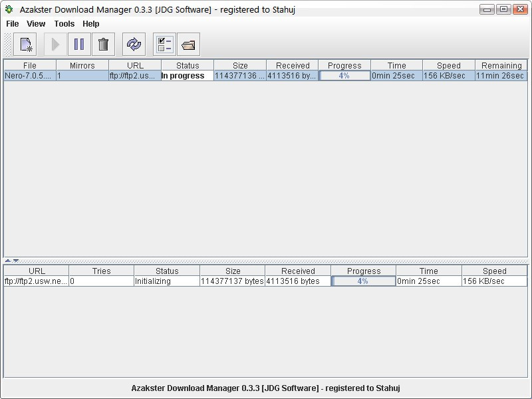Click the lower table Progress column header
The height and width of the screenshot is (399, 532).
[364, 271]
